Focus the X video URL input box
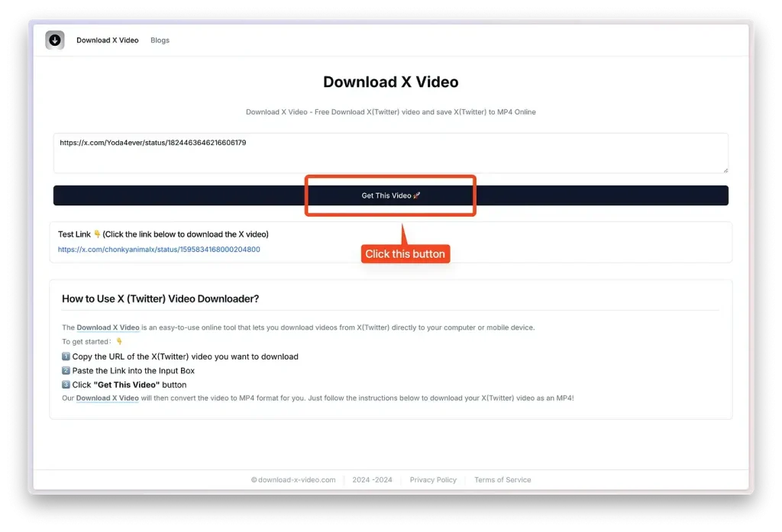The height and width of the screenshot is (532, 782). pos(389,153)
